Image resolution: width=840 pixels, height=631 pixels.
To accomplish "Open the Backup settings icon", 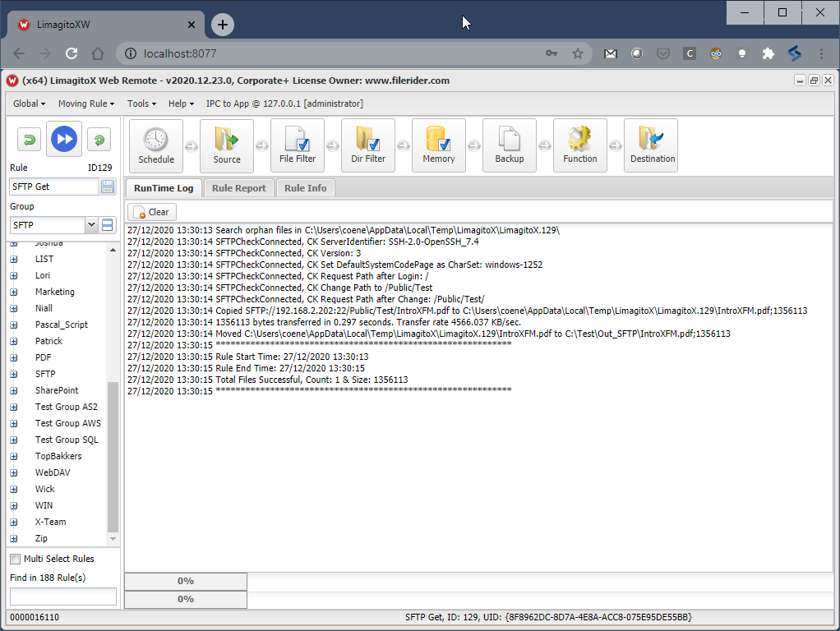I will pyautogui.click(x=509, y=145).
